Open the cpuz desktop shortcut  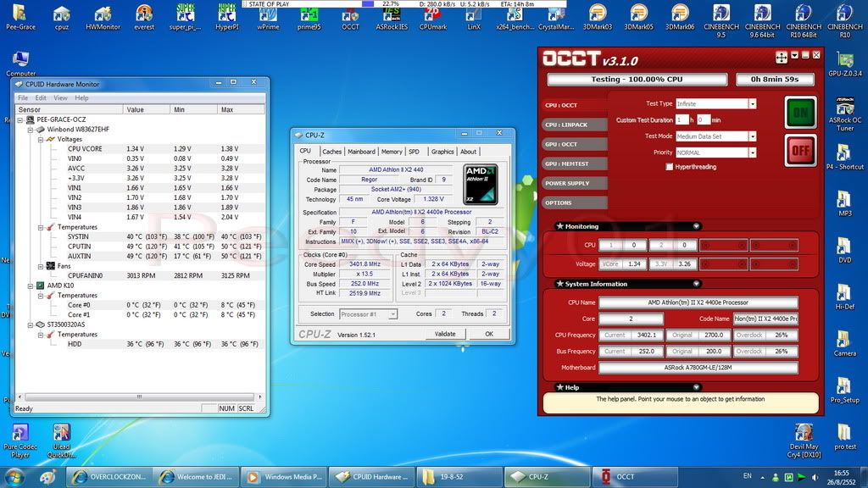(61, 17)
